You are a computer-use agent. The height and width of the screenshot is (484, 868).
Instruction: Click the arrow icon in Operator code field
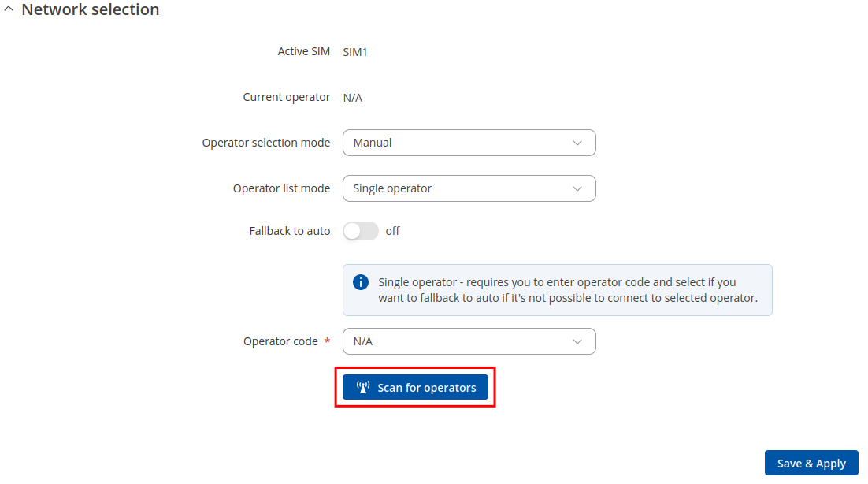coord(577,341)
